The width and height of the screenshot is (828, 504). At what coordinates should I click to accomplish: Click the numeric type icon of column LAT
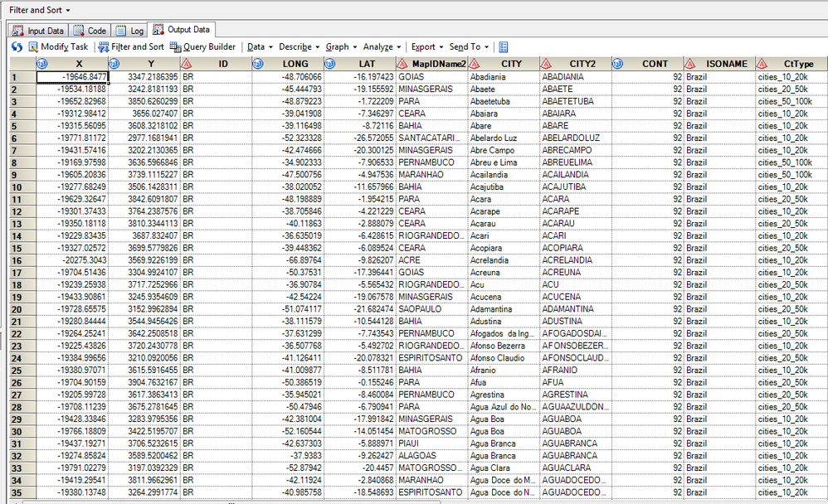click(329, 64)
